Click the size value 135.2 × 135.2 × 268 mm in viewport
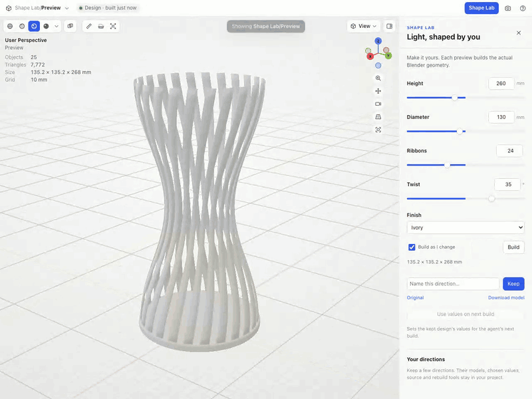The image size is (532, 399). pos(61,72)
